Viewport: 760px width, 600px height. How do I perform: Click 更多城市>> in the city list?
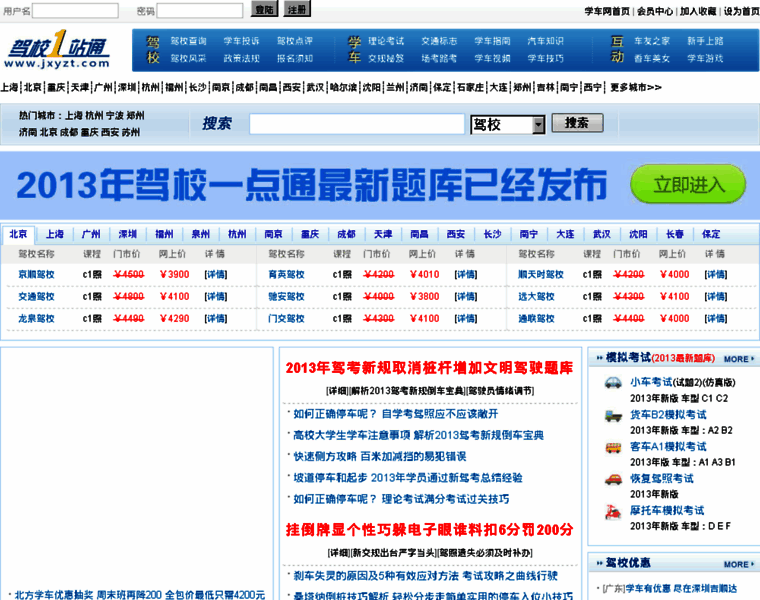pos(635,88)
